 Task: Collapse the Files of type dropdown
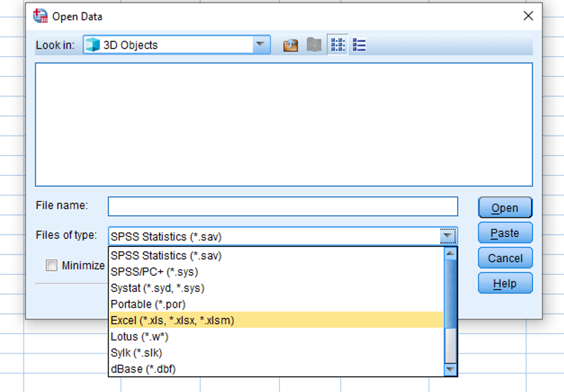[x=447, y=235]
